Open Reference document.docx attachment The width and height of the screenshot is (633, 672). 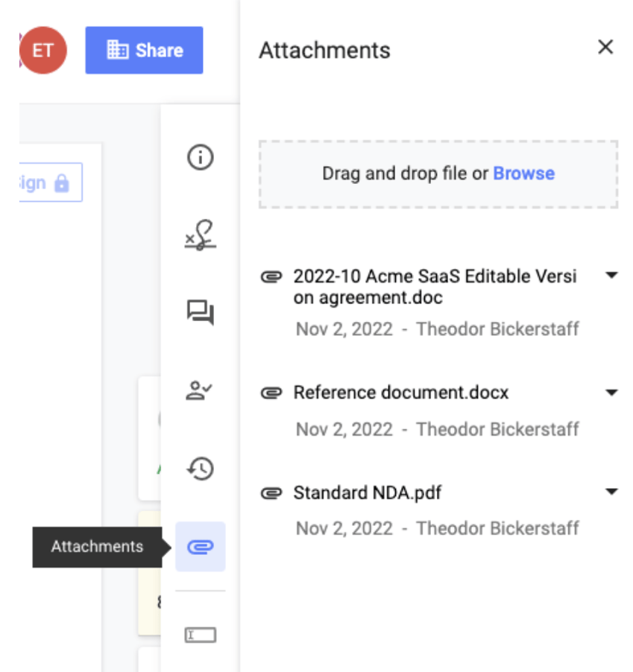pos(401,393)
